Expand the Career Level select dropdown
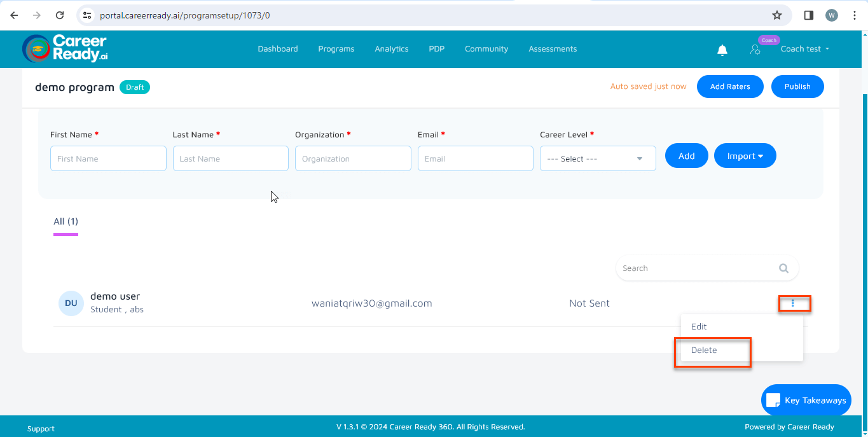This screenshot has height=437, width=868. 597,159
